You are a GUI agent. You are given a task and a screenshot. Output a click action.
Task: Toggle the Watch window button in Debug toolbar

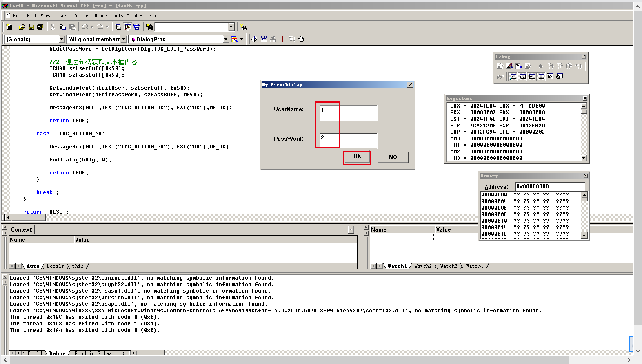(x=513, y=77)
